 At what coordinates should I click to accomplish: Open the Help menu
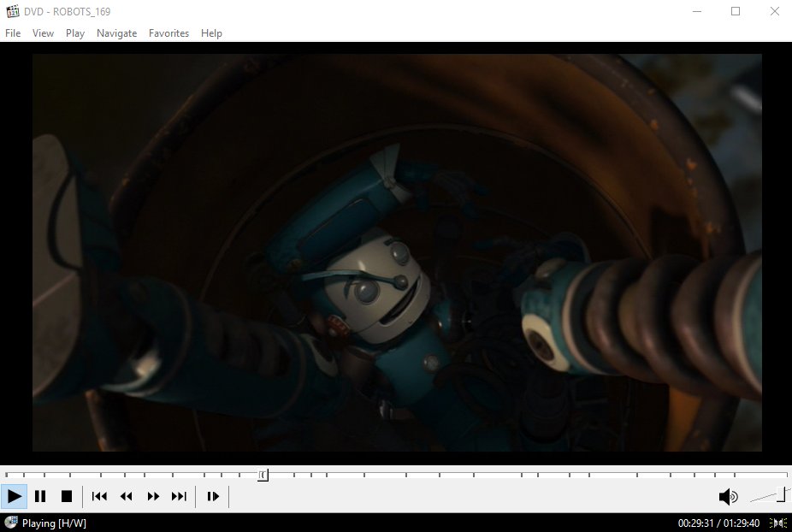point(211,33)
